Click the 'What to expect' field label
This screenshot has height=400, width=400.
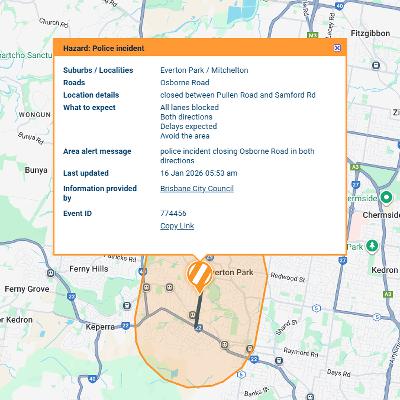click(x=89, y=107)
